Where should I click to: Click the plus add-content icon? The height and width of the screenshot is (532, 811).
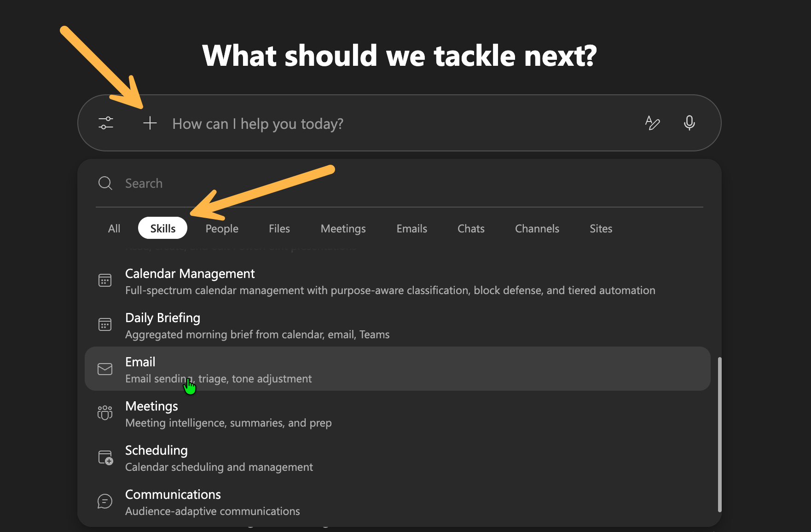(x=150, y=123)
